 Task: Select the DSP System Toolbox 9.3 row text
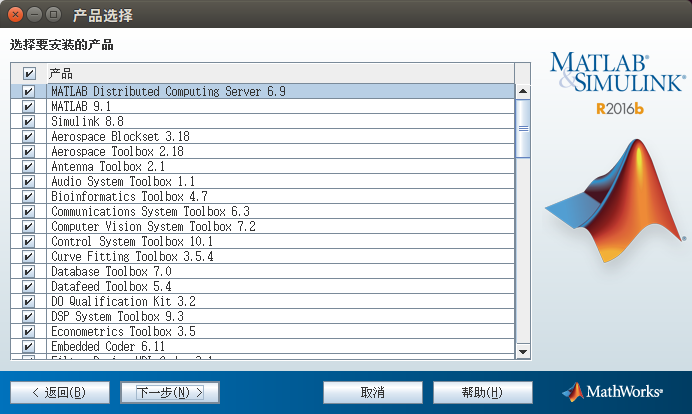coord(117,316)
